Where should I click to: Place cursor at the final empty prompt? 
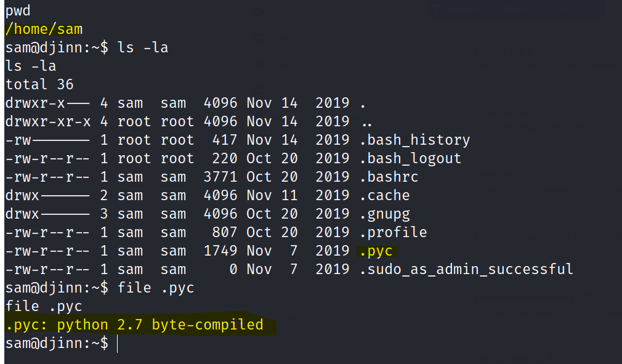click(x=117, y=343)
